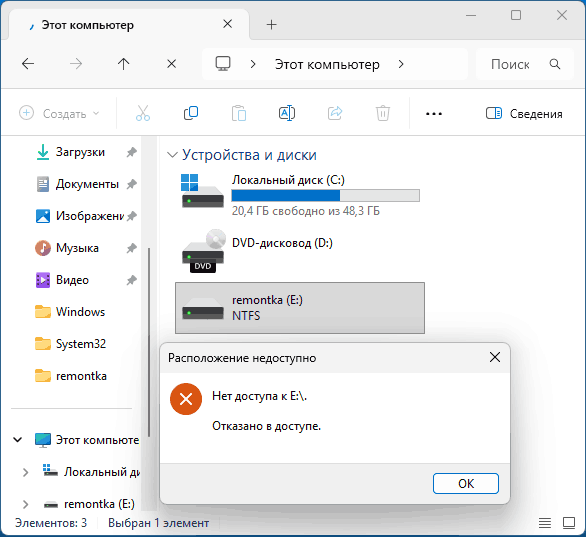Click the Поиск search field
The image size is (586, 537).
coord(525,64)
